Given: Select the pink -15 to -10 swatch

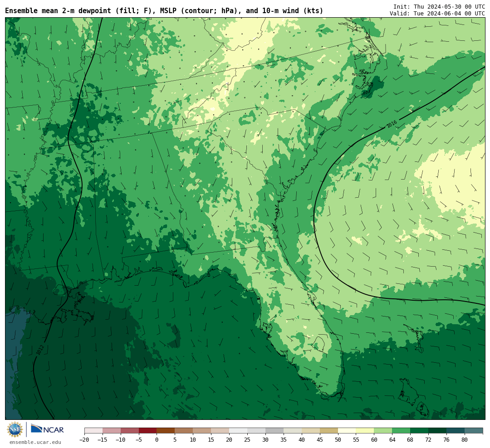Looking at the screenshot, I should (112, 431).
